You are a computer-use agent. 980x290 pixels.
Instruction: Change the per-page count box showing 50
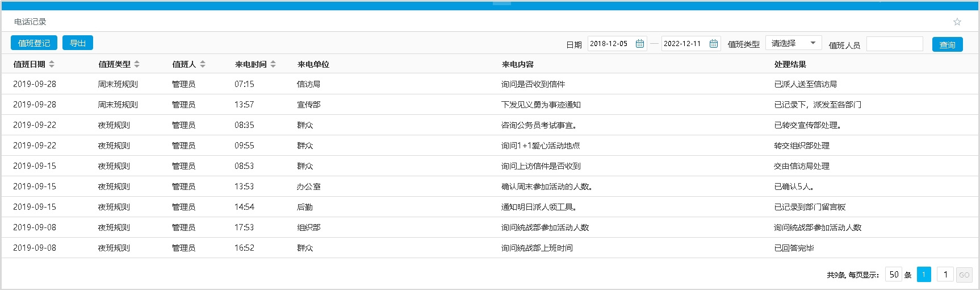tap(894, 275)
